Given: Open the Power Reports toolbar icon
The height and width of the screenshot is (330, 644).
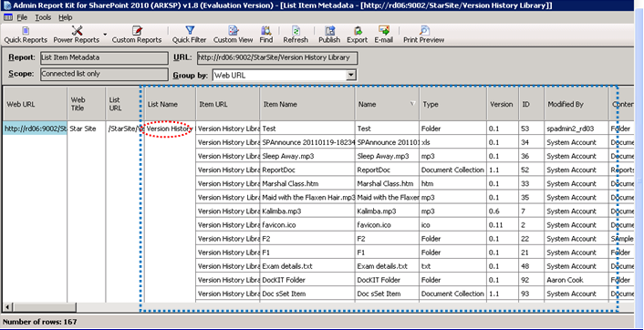Looking at the screenshot, I should coord(77,35).
